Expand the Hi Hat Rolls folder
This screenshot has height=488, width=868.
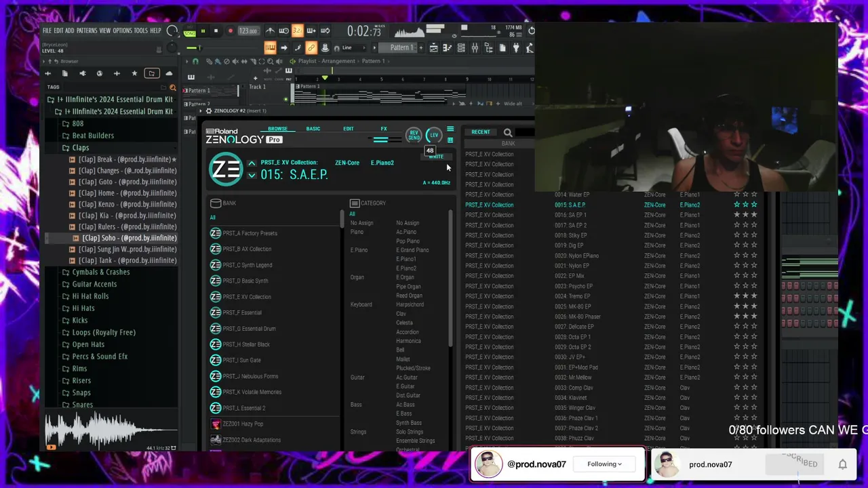pyautogui.click(x=90, y=296)
